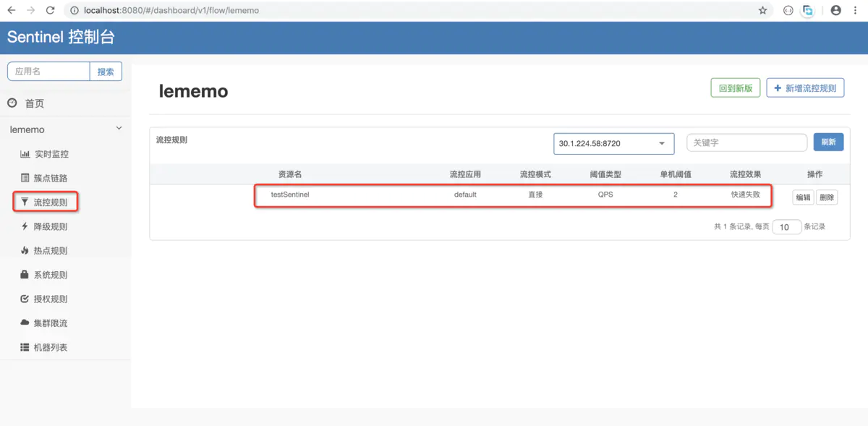Open 降级规则 menu item

(x=51, y=226)
